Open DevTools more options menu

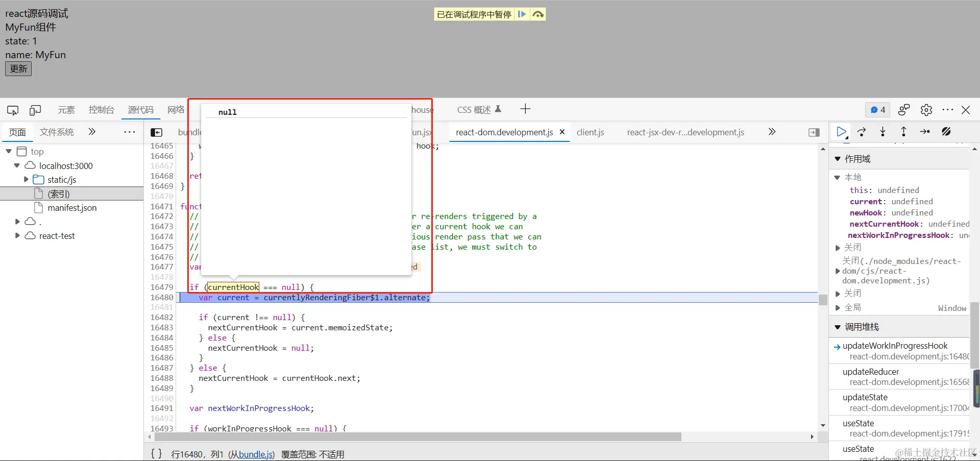tap(948, 110)
